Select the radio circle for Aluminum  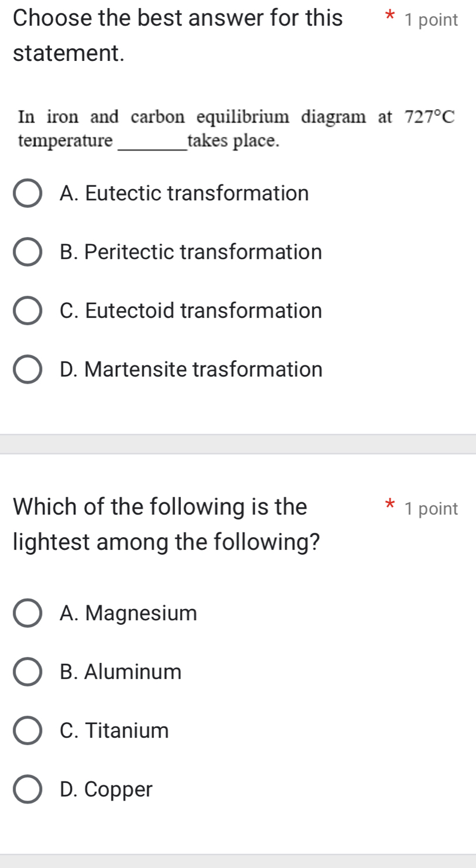[x=28, y=672]
